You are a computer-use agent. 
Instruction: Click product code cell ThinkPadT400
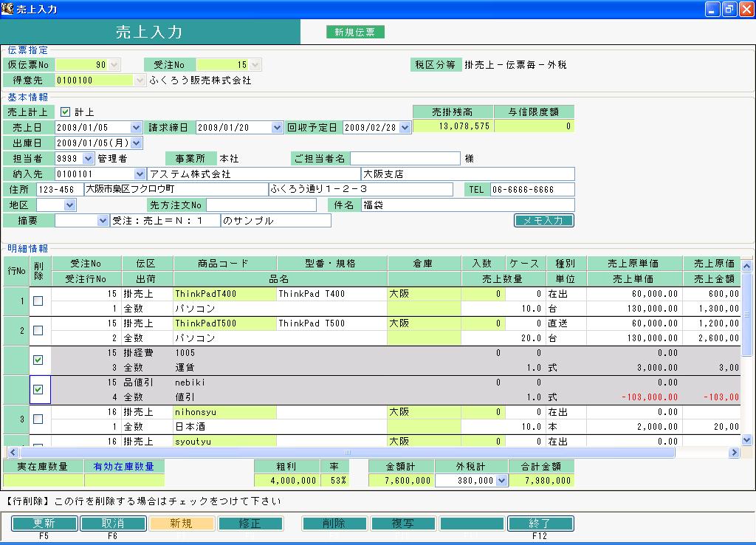pos(224,294)
